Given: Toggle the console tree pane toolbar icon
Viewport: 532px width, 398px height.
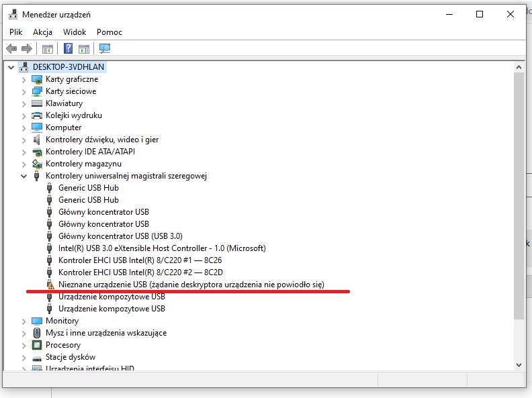Looking at the screenshot, I should [x=48, y=49].
